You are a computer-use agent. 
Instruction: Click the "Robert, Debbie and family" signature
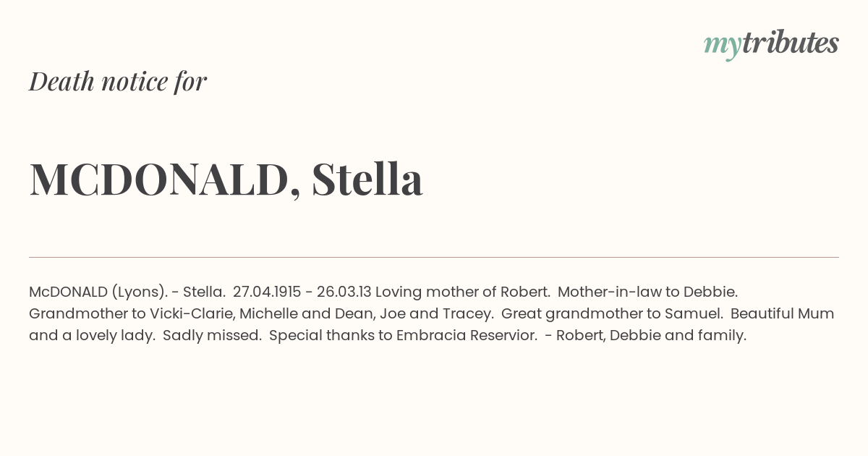pyautogui.click(x=650, y=336)
